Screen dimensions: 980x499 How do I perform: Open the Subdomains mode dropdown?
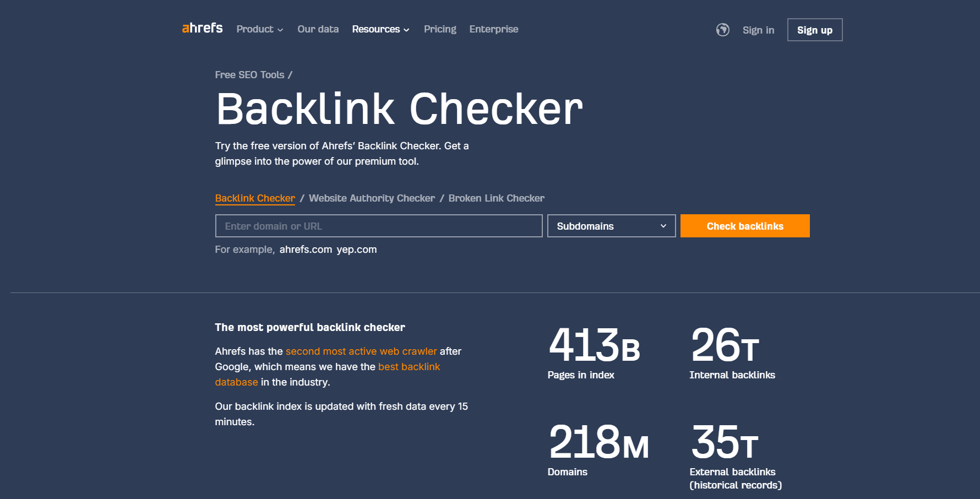pos(611,226)
